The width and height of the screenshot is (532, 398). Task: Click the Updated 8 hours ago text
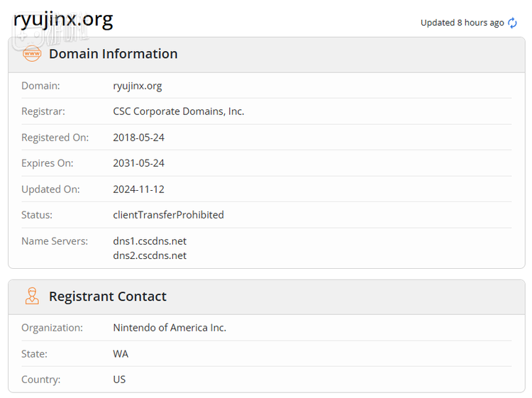(462, 23)
